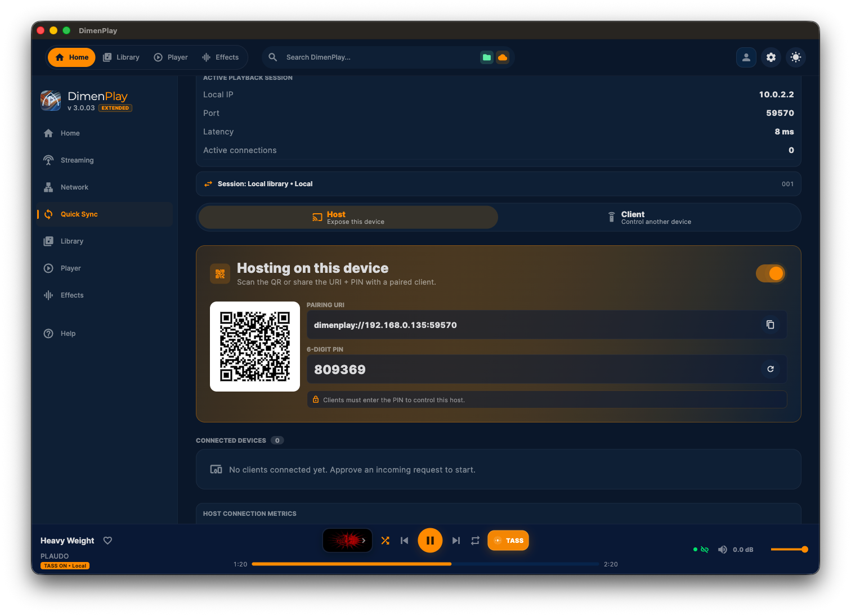This screenshot has height=616, width=851.
Task: Click the Heavy Weight track title
Action: (x=68, y=541)
